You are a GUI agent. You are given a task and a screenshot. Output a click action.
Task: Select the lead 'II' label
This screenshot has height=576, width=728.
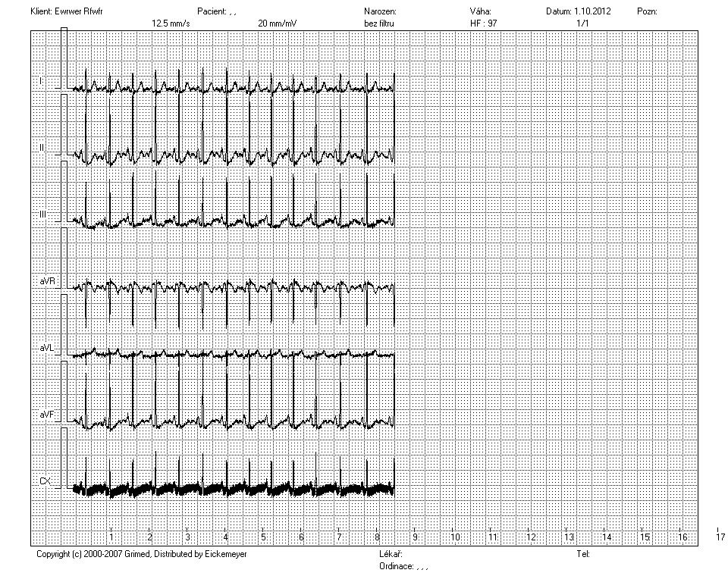point(42,148)
